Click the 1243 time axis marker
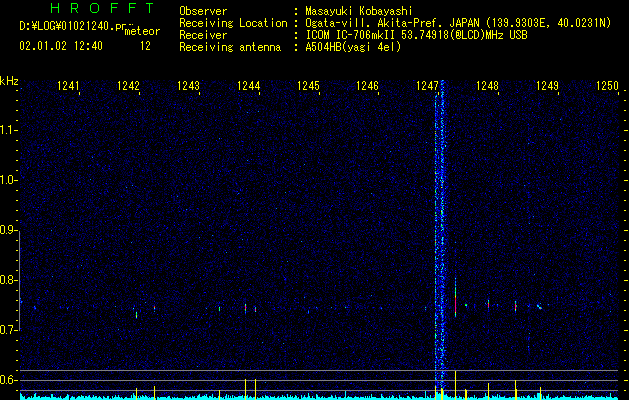 point(188,86)
